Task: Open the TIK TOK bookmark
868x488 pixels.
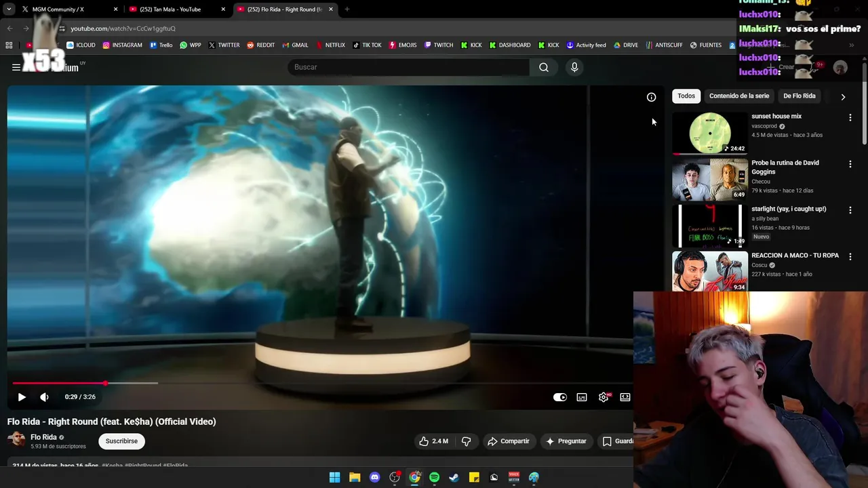Action: point(367,45)
